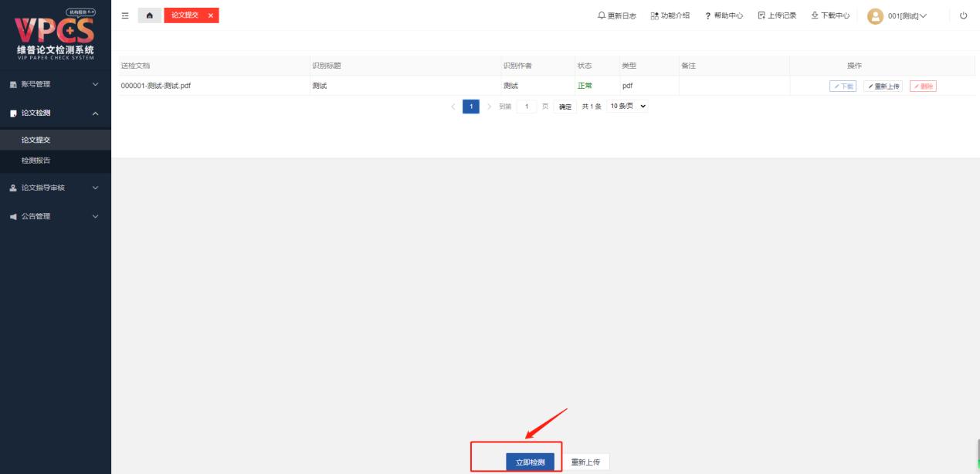Screen dimensions: 980x474
Task: Close the 论文提交 tab
Action: (x=211, y=15)
